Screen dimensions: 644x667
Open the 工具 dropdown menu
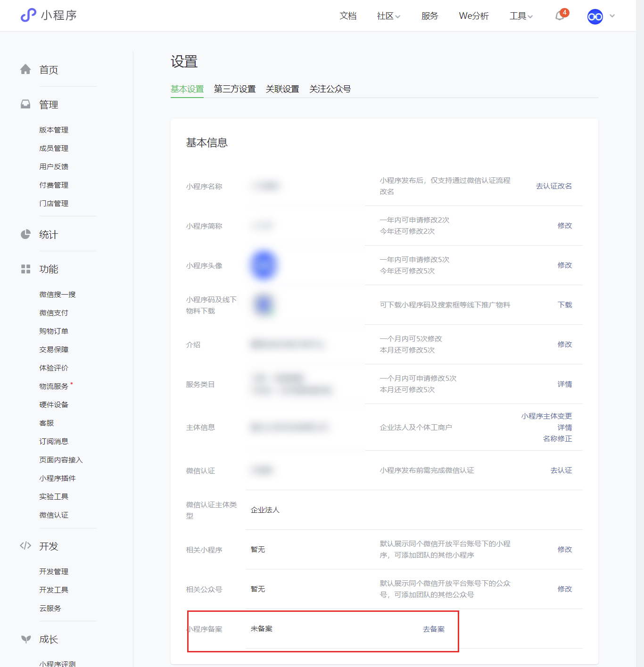coord(520,16)
